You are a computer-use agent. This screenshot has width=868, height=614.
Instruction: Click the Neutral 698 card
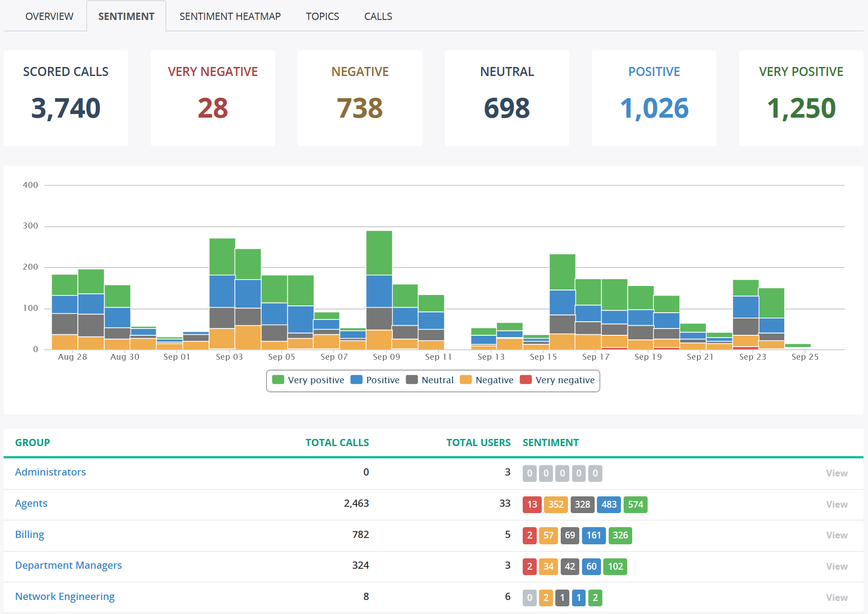tap(507, 98)
